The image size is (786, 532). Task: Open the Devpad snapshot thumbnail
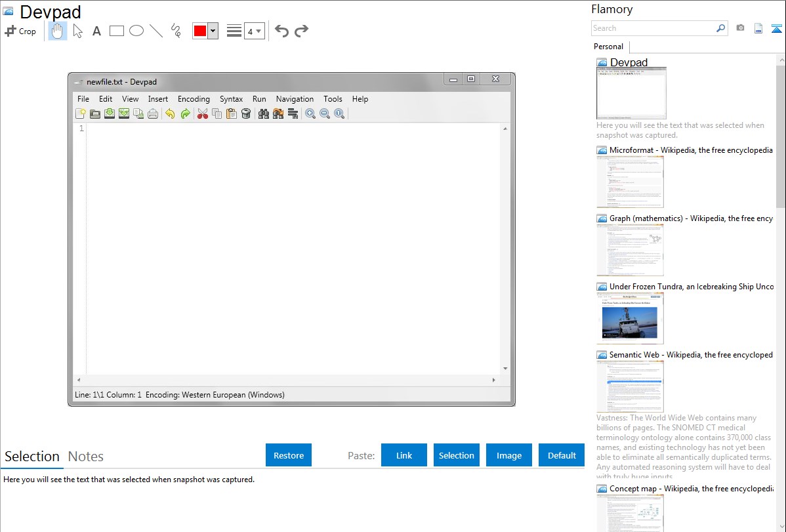631,93
